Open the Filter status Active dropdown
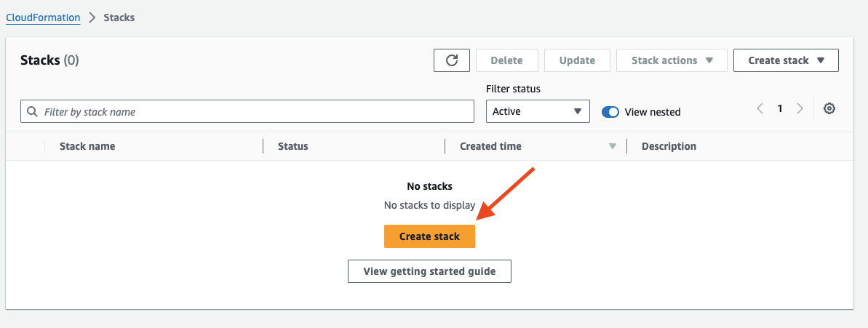 click(x=538, y=111)
